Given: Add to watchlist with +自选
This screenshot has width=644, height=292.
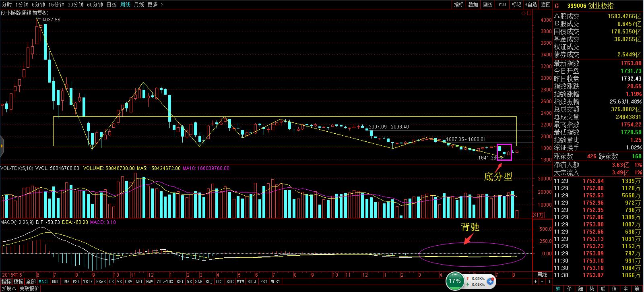Looking at the screenshot, I should 530,4.
